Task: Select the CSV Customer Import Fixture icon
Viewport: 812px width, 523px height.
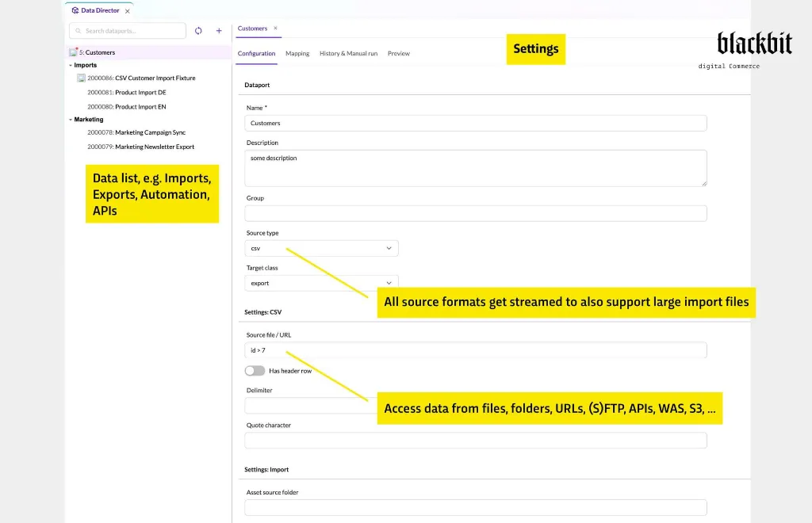Action: pyautogui.click(x=82, y=78)
